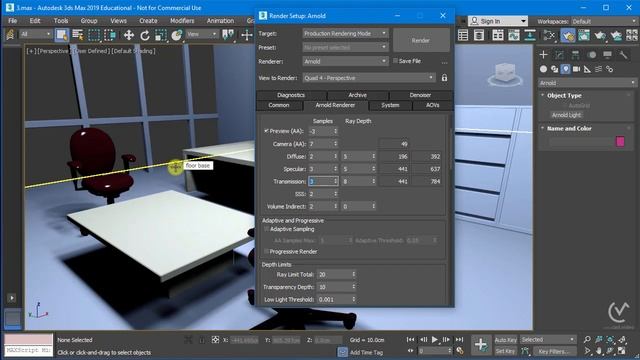Switch to the System tab
The width and height of the screenshot is (640, 360).
point(390,105)
